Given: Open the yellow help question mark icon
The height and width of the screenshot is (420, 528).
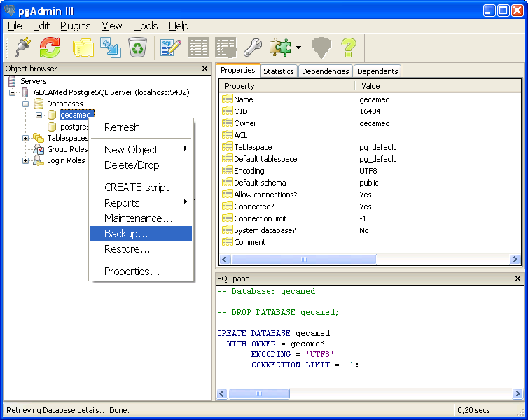Looking at the screenshot, I should click(x=349, y=48).
